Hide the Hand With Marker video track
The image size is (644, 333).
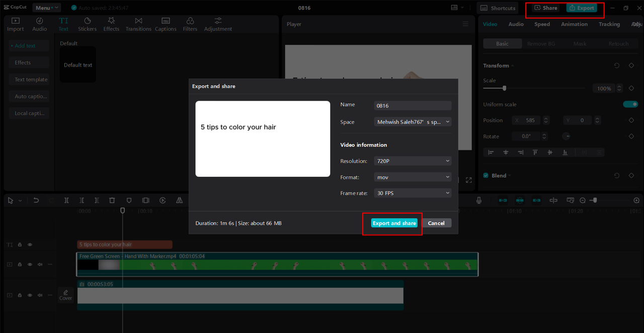pyautogui.click(x=30, y=264)
